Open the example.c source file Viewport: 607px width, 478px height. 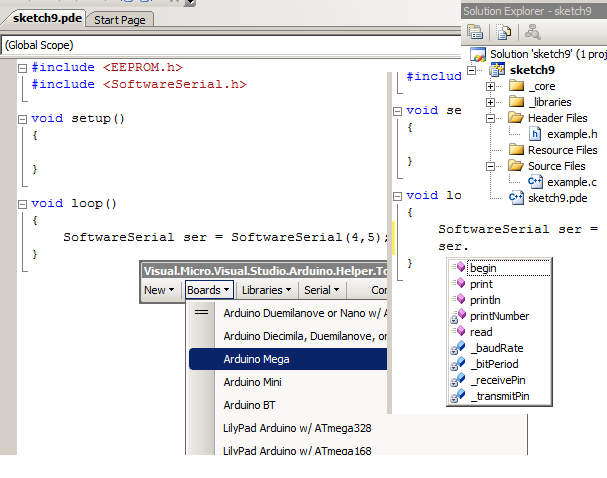[572, 182]
